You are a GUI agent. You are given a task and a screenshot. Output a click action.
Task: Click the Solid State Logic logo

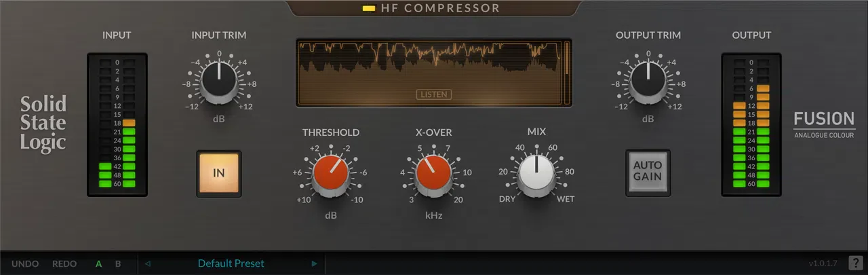[43, 124]
